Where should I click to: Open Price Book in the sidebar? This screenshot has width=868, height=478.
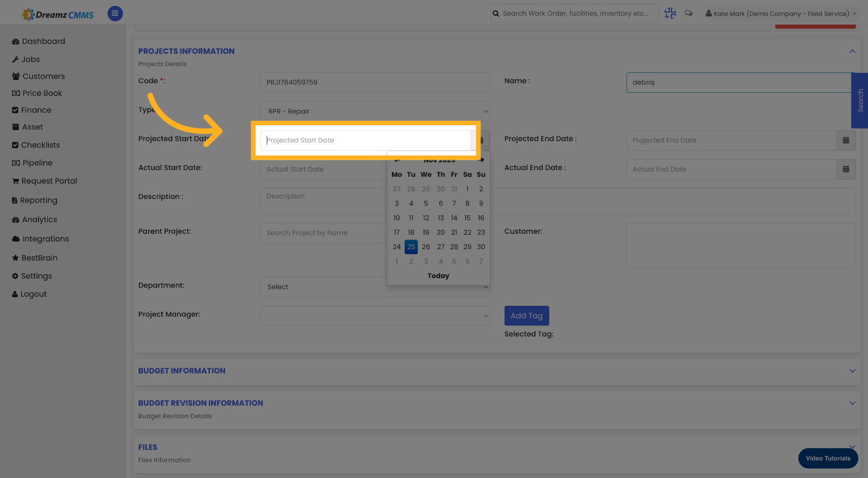click(37, 93)
